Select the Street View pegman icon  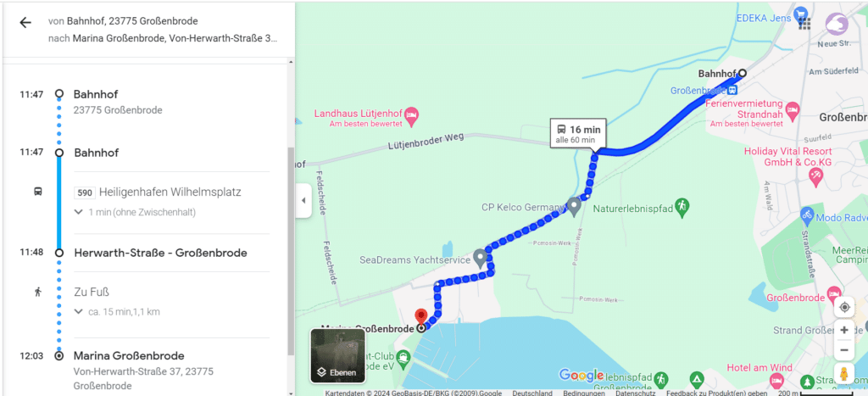[844, 374]
